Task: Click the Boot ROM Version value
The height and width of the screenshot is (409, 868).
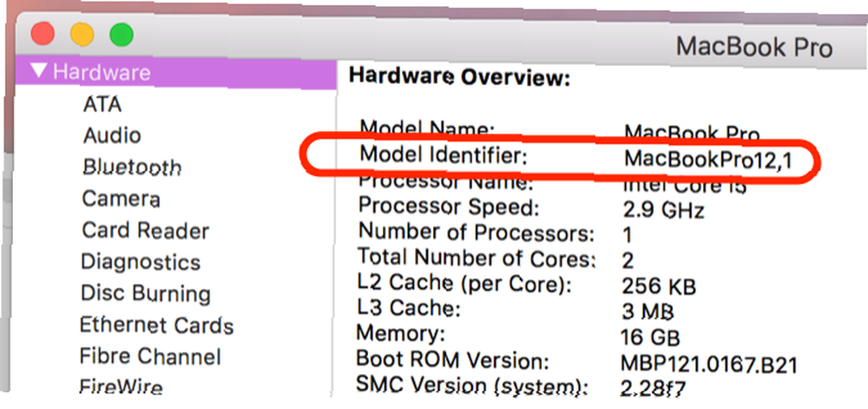Action: [708, 362]
